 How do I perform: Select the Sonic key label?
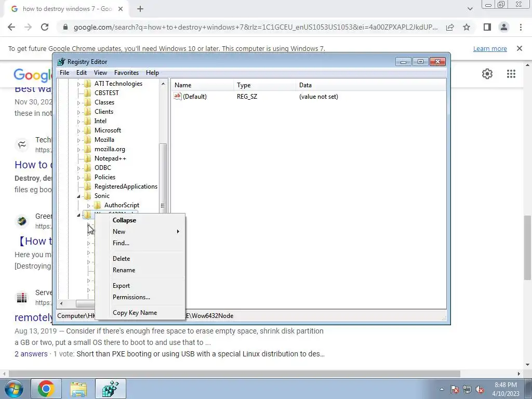[x=102, y=196]
